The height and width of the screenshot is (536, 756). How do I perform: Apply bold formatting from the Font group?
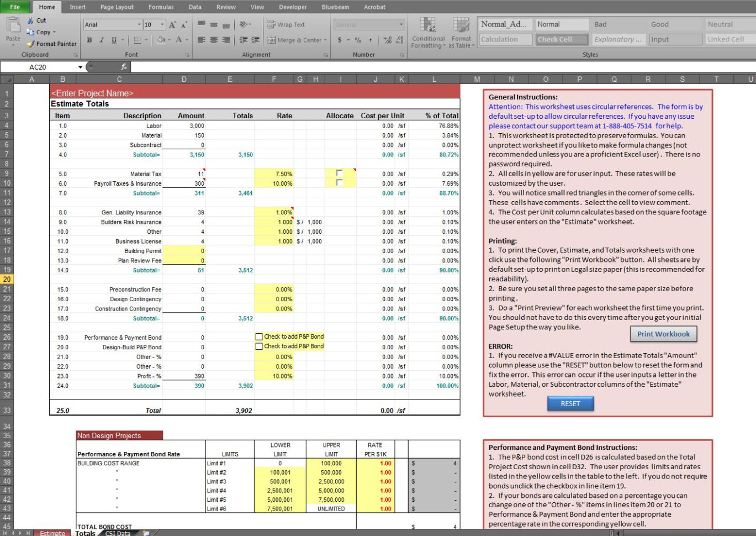tap(89, 41)
